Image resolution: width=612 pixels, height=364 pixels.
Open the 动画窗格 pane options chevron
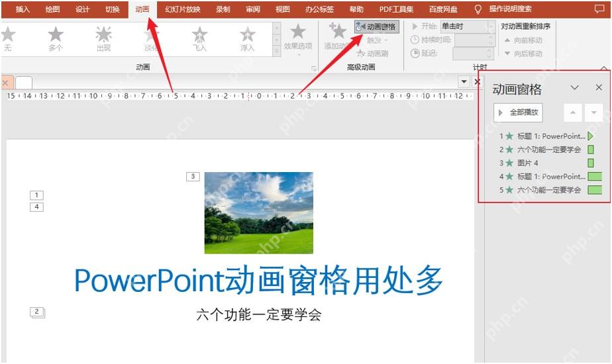(574, 87)
